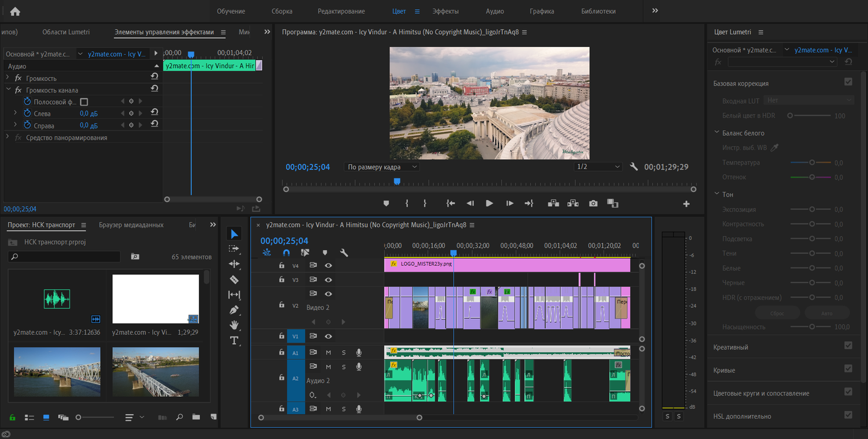
Task: Add marker in timeline header
Action: point(325,252)
